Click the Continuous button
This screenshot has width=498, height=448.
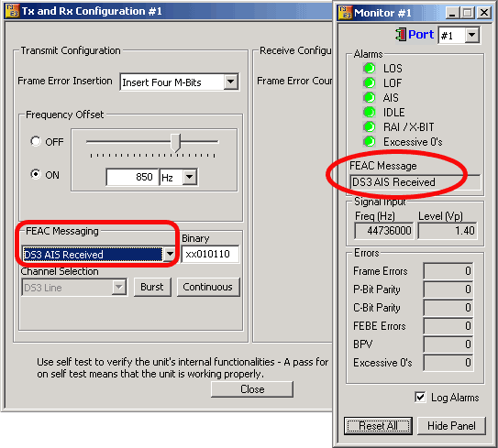[x=208, y=287]
